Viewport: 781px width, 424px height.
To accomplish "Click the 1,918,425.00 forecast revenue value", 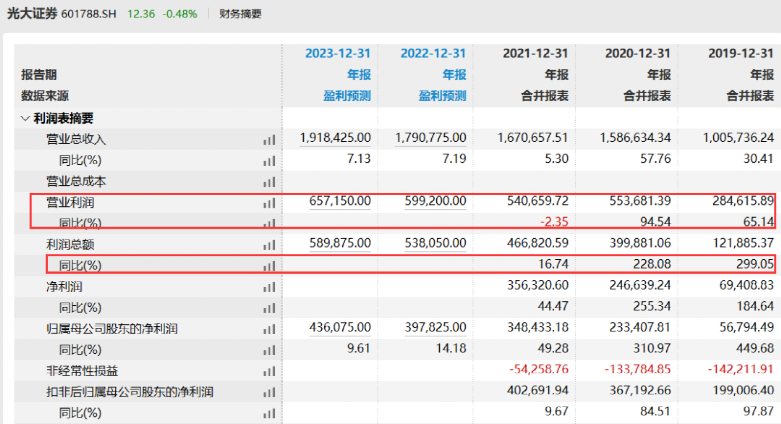I will coord(335,138).
